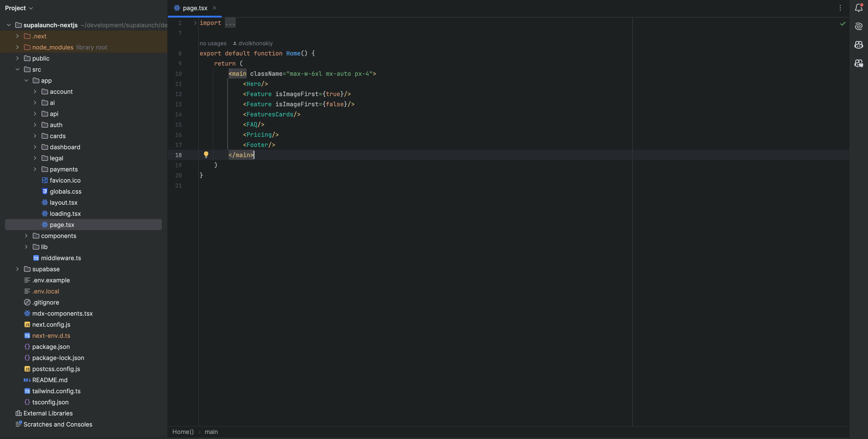Screen dimensions: 868x439
Task: Click Home() in the breadcrumb bar
Action: pyautogui.click(x=183, y=432)
